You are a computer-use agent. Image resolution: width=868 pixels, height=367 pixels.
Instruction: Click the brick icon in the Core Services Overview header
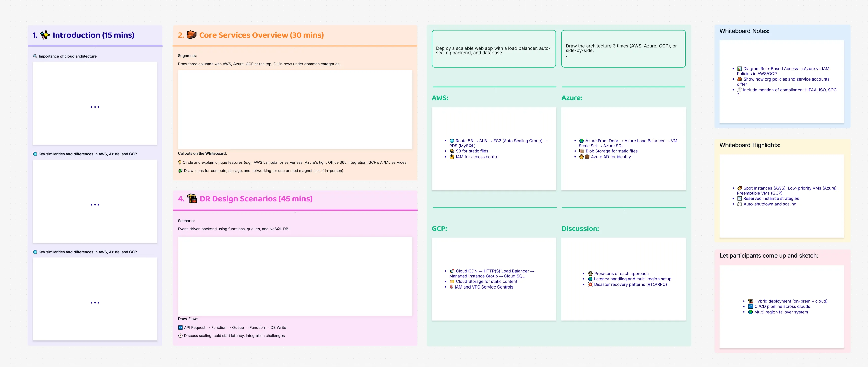191,34
